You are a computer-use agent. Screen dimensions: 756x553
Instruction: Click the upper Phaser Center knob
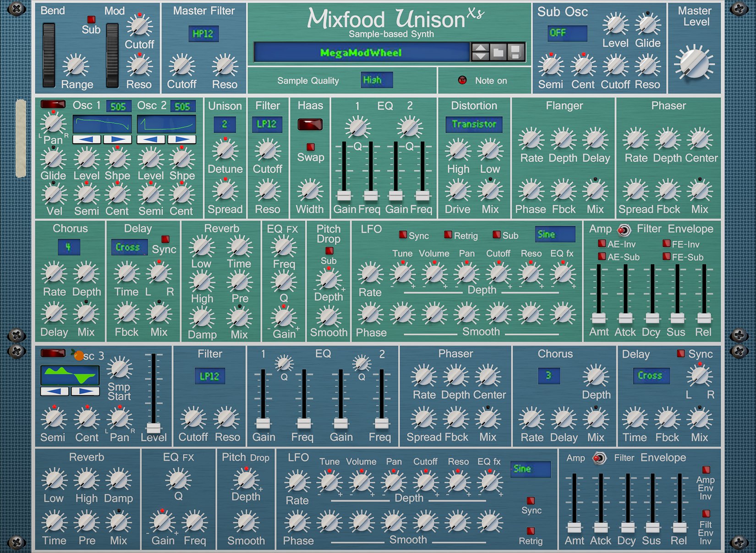click(x=699, y=140)
